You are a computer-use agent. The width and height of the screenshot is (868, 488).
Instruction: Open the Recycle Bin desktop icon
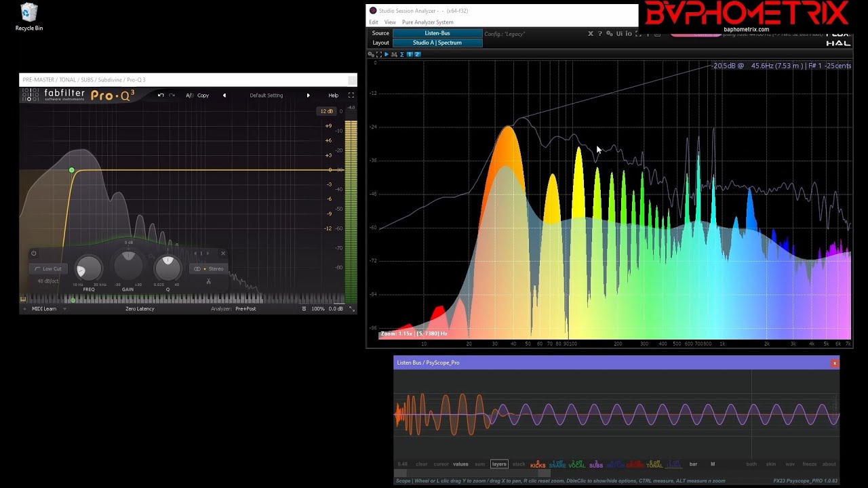tap(29, 17)
